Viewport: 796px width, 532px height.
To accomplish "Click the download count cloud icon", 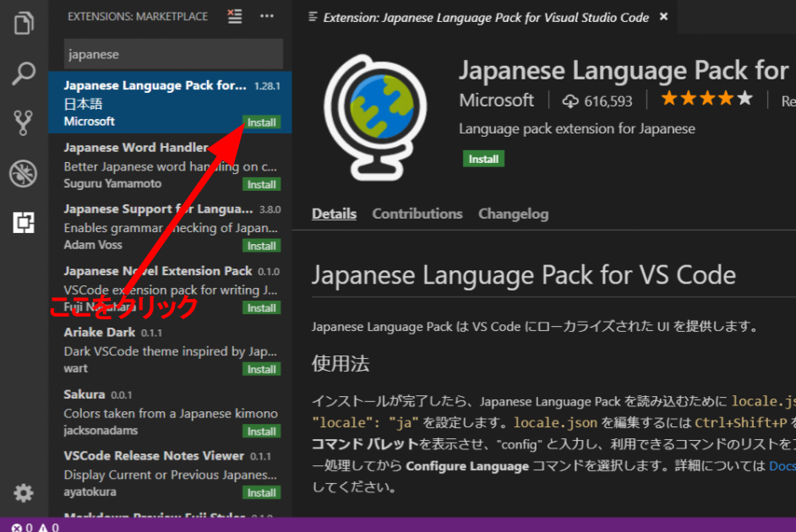I will tap(570, 101).
